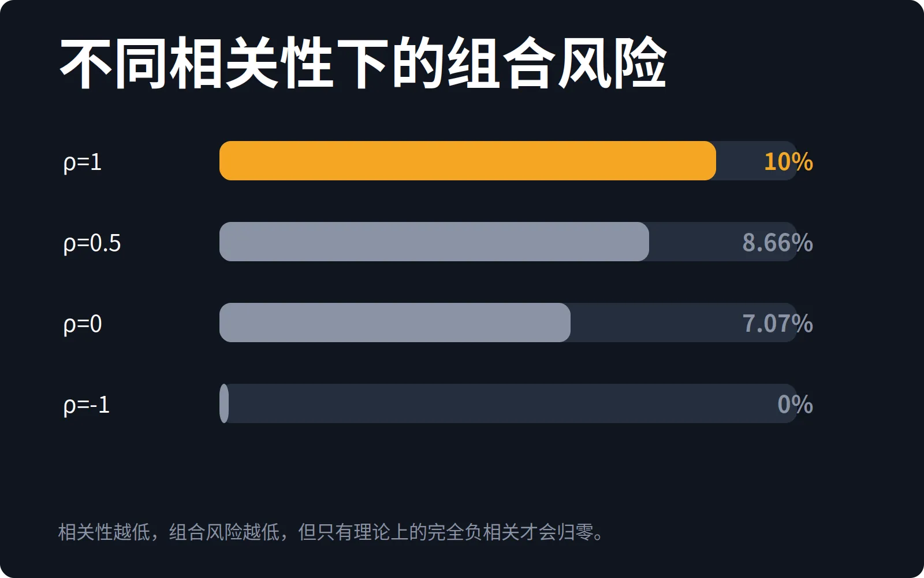Click the 8.66% value label
This screenshot has height=578, width=924.
[777, 242]
